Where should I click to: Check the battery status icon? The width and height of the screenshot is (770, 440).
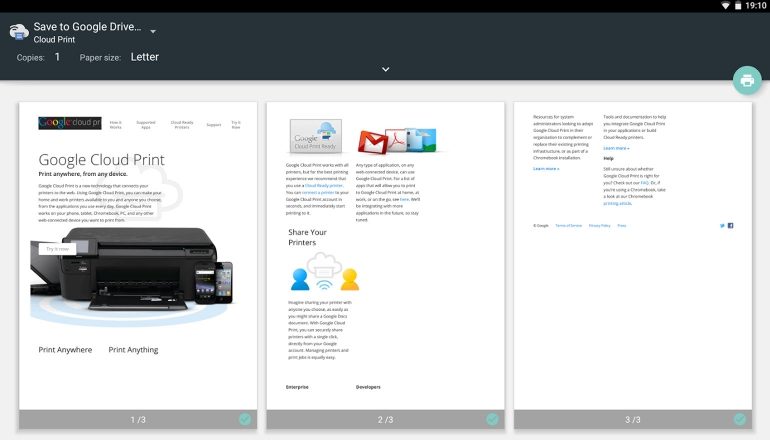pyautogui.click(x=738, y=6)
